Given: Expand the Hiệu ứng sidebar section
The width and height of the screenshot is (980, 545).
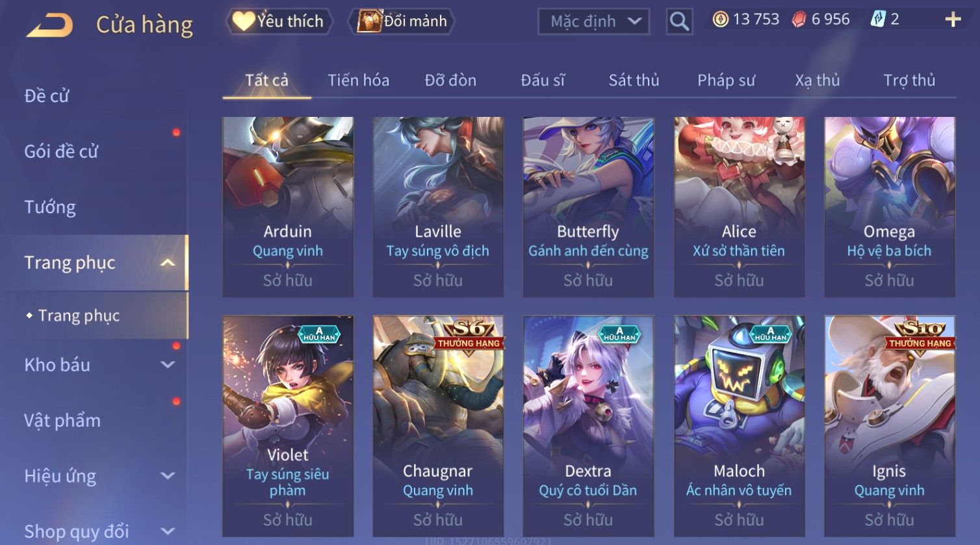Looking at the screenshot, I should tap(168, 476).
